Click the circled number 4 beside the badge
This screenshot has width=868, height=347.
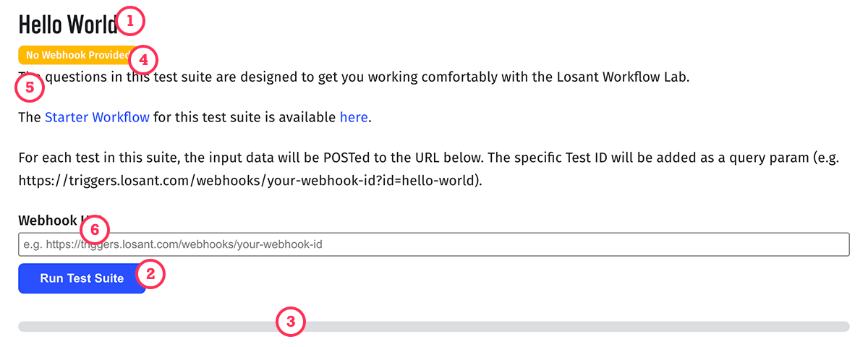[143, 59]
